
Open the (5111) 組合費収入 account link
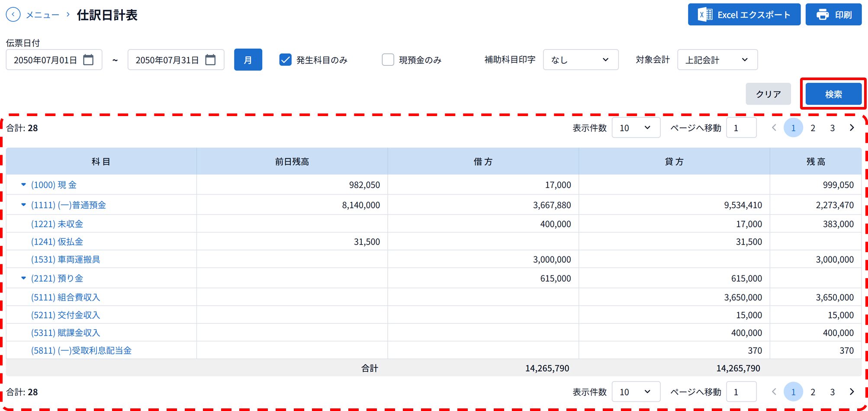tap(65, 297)
